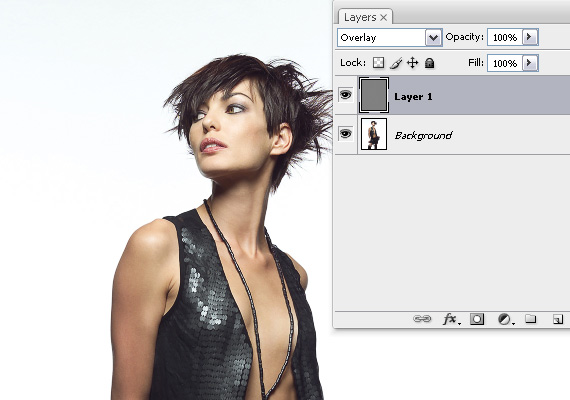The width and height of the screenshot is (570, 400).
Task: Open the Opacity slider arrow
Action: (530, 37)
